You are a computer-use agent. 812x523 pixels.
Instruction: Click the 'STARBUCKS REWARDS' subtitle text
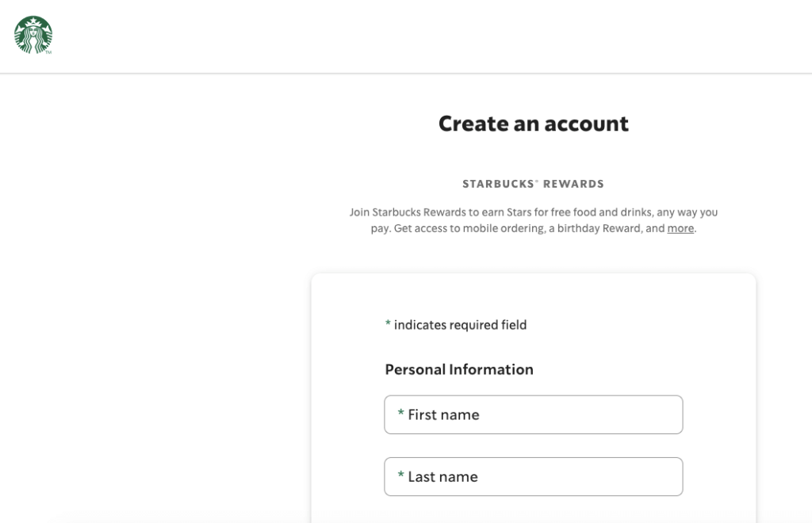(x=533, y=183)
